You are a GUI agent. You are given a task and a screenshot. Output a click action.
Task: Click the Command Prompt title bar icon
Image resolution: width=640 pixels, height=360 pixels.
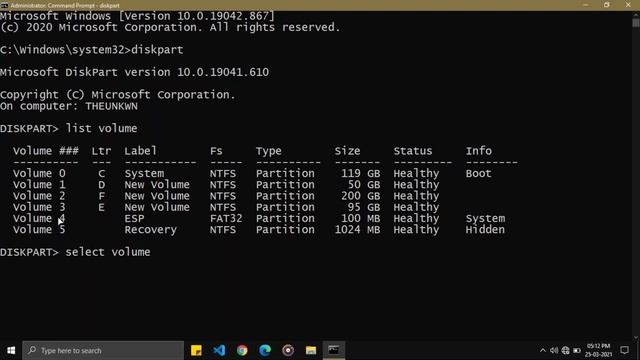(x=4, y=5)
